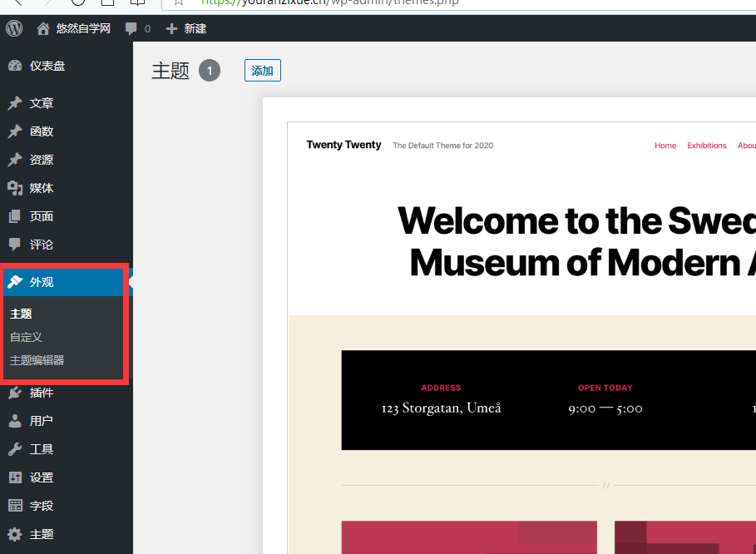Click the 主题 page heading
This screenshot has height=554, width=756.
(x=170, y=71)
